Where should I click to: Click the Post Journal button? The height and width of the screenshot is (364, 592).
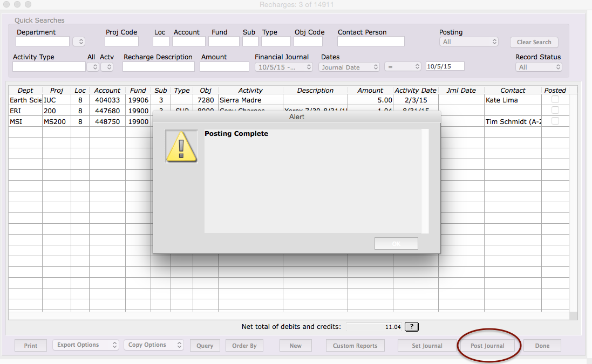pos(487,346)
